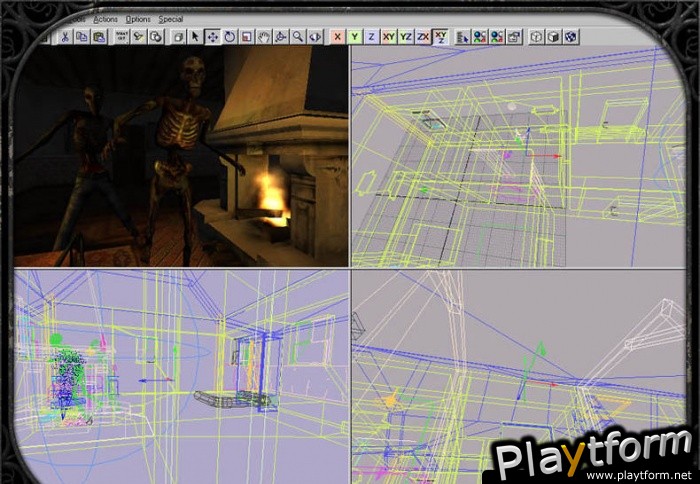Enable YZ plane constraint
Viewport: 700px width, 484px height.
pos(405,37)
